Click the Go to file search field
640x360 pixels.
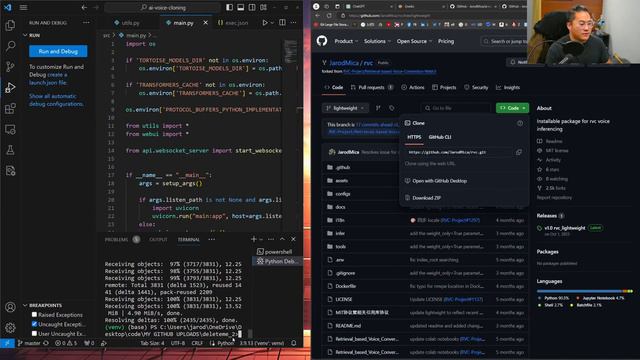click(456, 108)
